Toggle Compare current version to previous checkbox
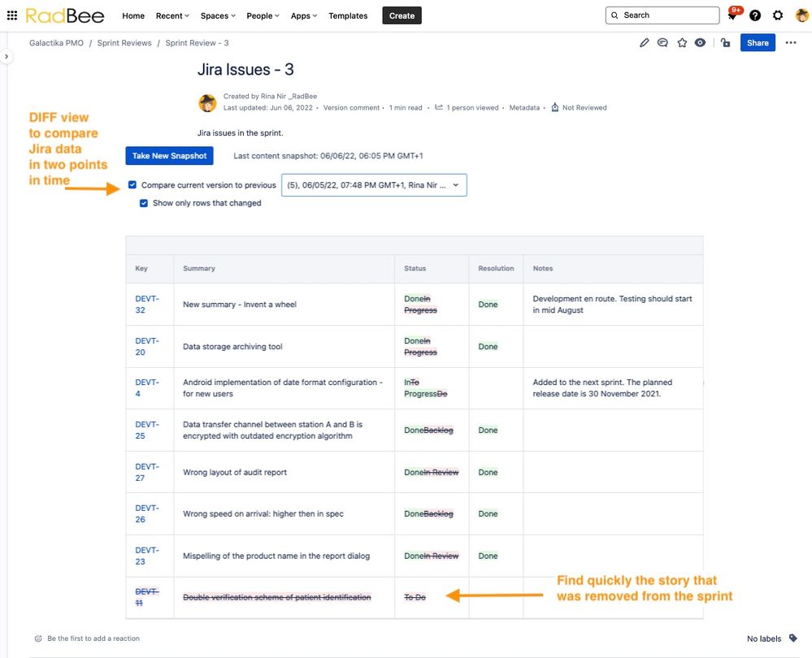 [132, 185]
